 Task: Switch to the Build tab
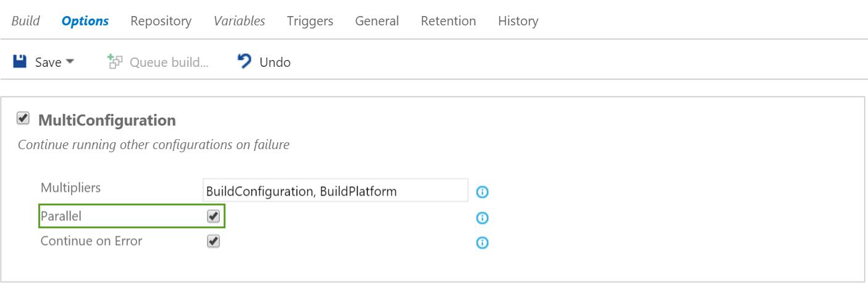click(x=26, y=21)
